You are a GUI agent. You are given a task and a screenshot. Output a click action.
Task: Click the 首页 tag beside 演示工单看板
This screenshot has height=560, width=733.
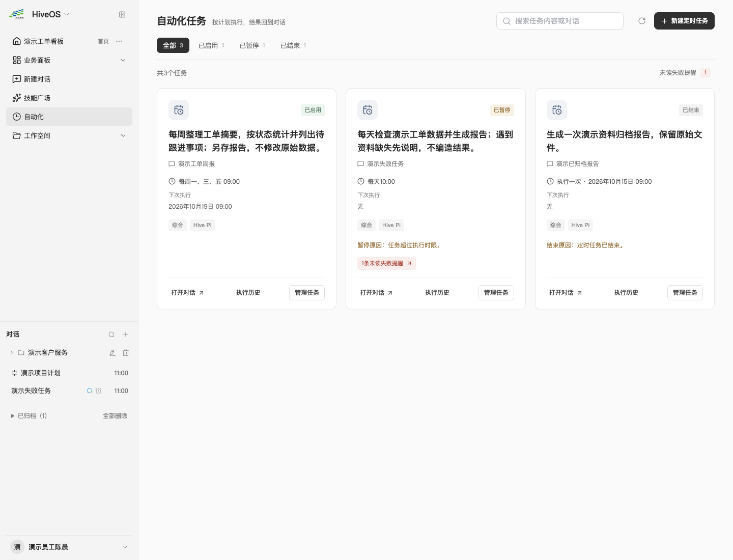click(103, 41)
